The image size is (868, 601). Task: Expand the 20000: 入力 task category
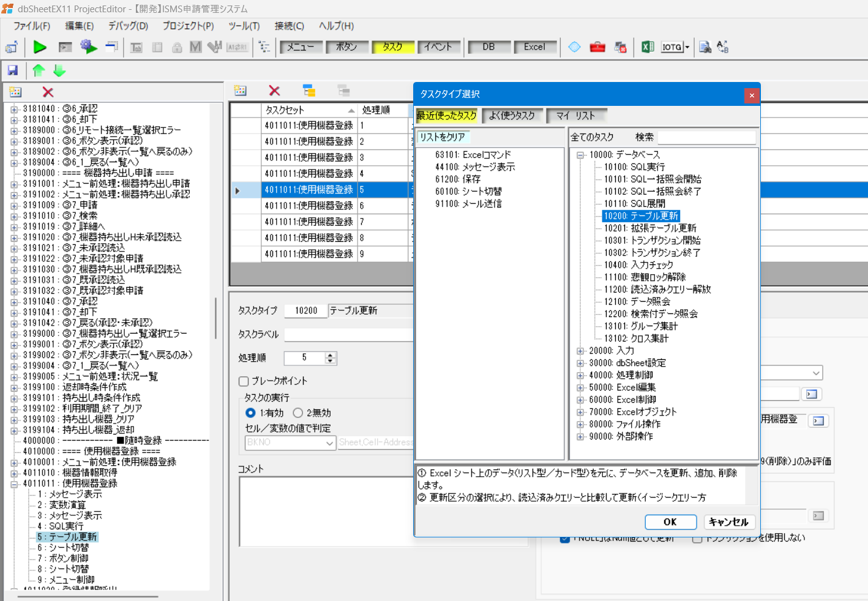coord(580,351)
